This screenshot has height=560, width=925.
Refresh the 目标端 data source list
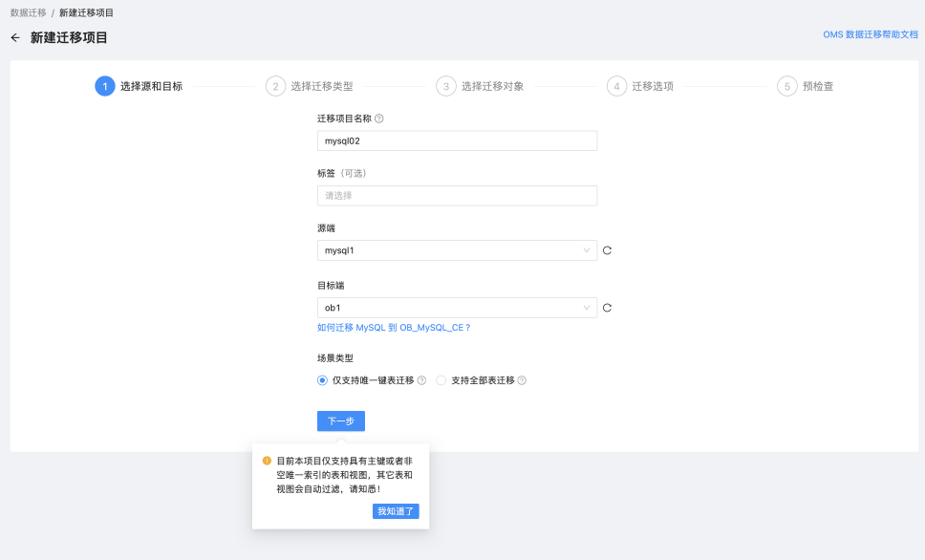[x=607, y=308]
